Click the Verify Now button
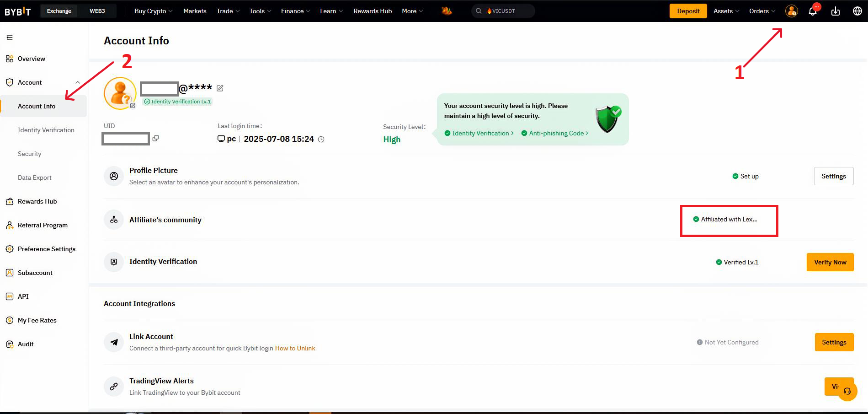Image resolution: width=868 pixels, height=414 pixels. 830,262
